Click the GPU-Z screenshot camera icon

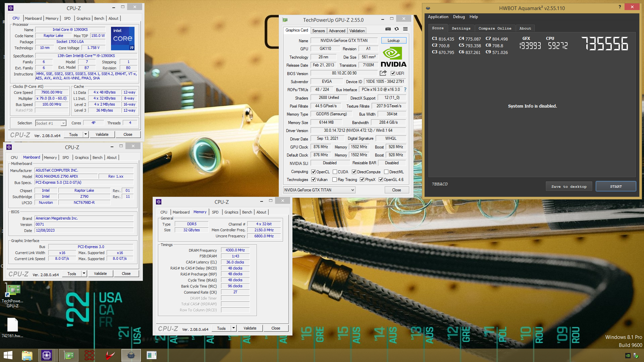[388, 29]
